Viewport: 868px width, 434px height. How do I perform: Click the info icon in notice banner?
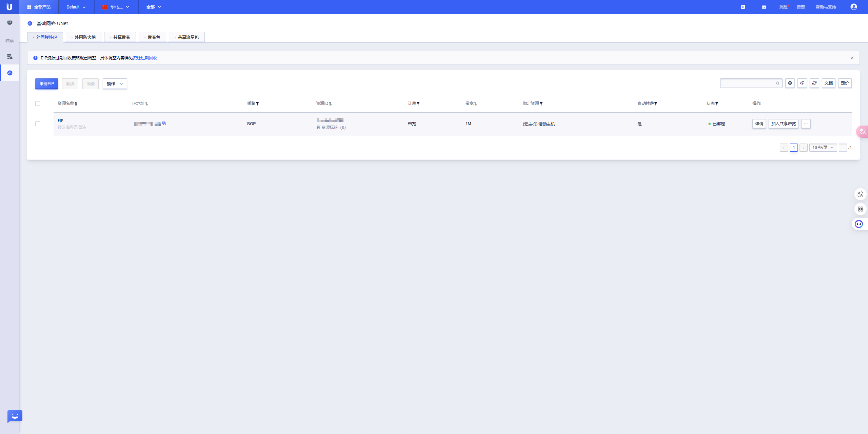(x=35, y=58)
